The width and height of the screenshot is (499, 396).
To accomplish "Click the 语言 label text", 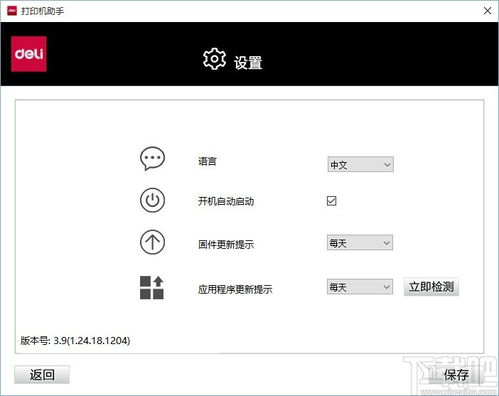I will pyautogui.click(x=207, y=161).
